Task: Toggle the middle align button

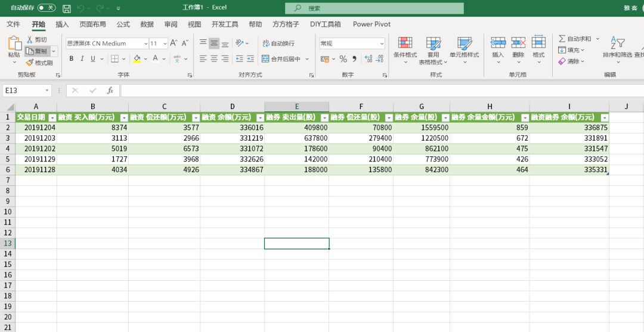Action: pos(214,43)
